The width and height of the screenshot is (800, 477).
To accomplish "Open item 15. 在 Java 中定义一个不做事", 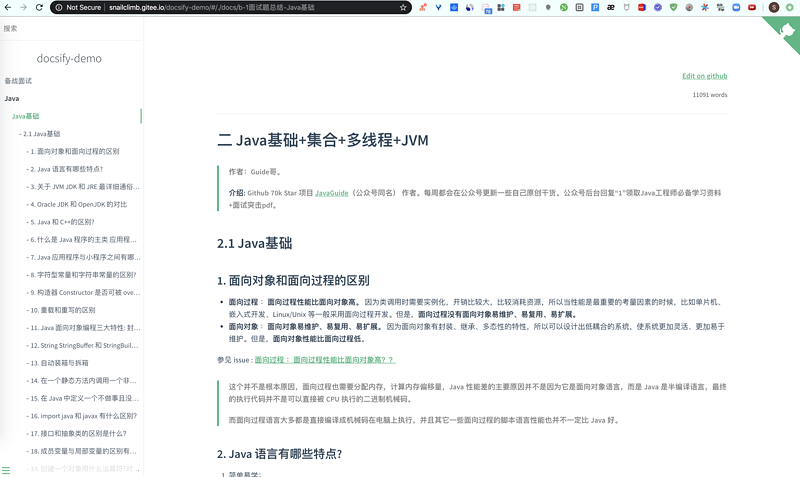I will [84, 398].
